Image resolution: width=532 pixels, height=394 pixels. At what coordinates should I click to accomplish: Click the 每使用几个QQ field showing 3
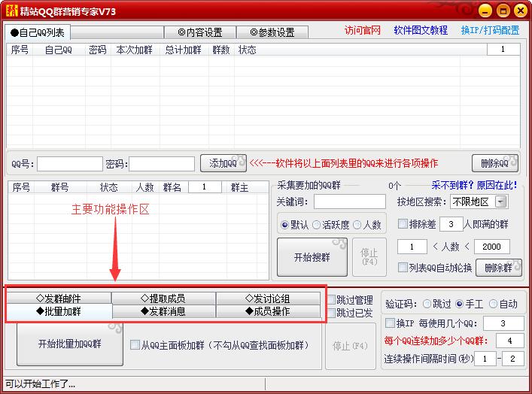pos(503,323)
